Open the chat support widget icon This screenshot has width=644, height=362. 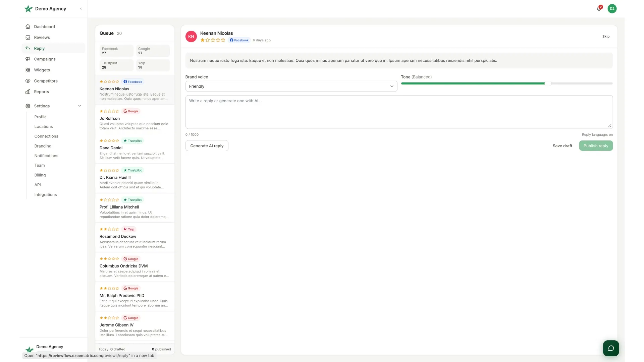click(611, 348)
